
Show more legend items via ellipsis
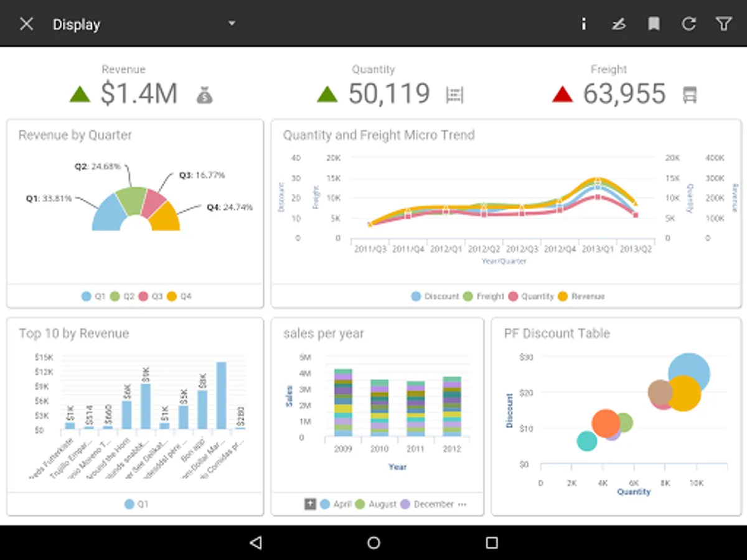[x=462, y=505]
